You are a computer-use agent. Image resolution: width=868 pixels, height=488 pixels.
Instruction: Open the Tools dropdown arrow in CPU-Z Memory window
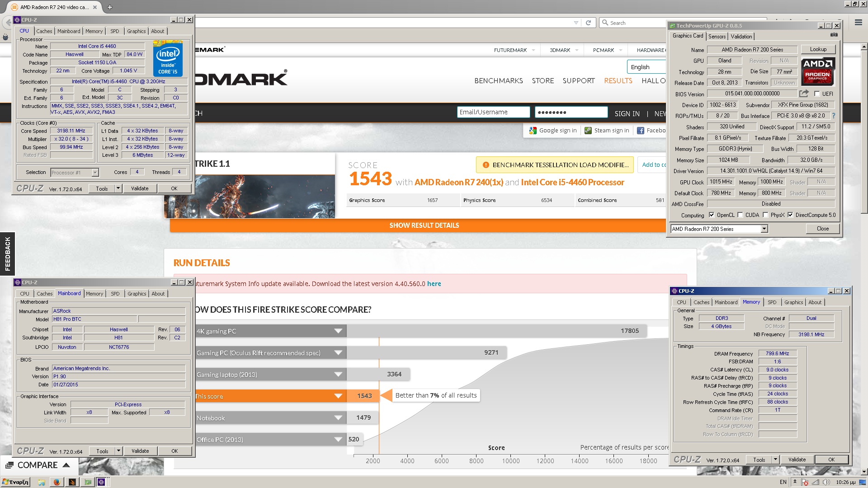coord(775,460)
